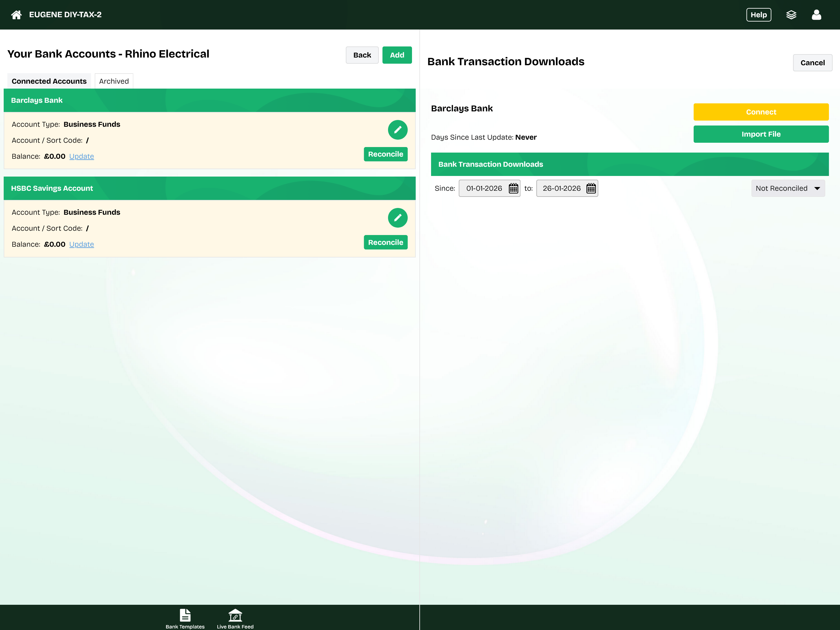Update the Barclays Bank balance
840x630 pixels.
81,156
